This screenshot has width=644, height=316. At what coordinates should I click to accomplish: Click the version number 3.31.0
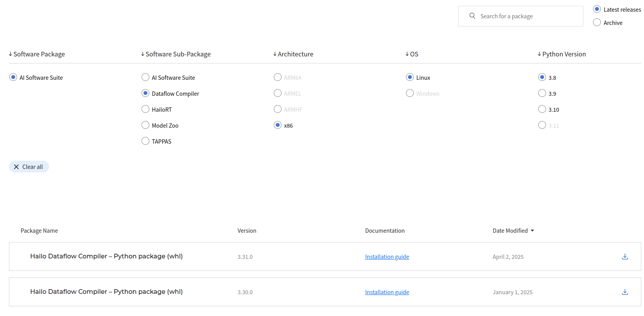245,257
